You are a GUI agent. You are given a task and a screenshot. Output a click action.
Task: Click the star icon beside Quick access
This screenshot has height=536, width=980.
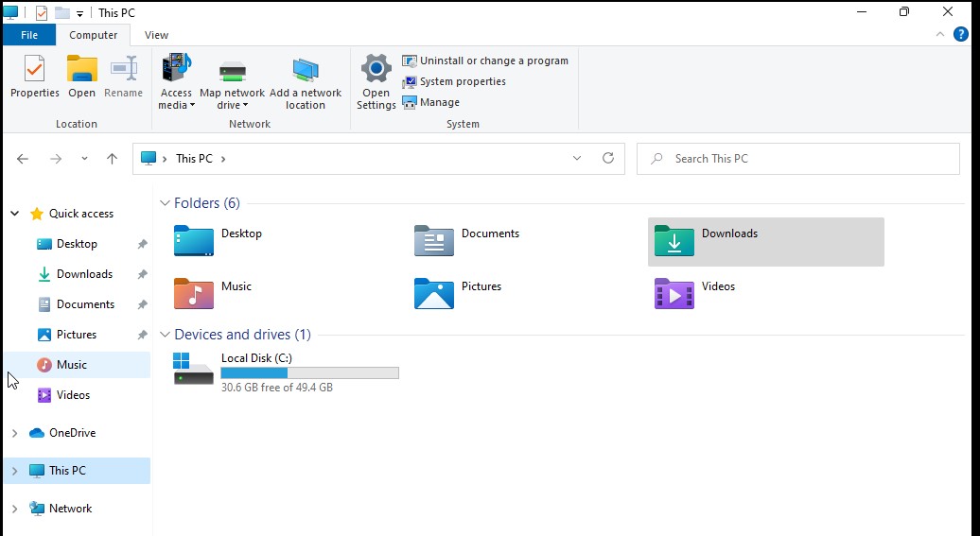coord(37,214)
